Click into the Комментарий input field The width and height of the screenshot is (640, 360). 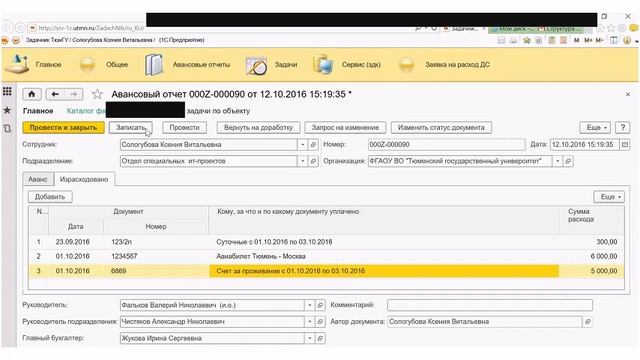[490, 305]
